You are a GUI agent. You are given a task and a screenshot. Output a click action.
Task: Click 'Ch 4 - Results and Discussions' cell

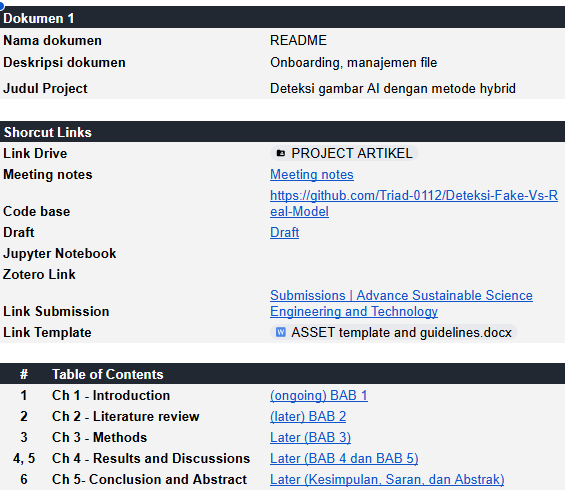151,458
